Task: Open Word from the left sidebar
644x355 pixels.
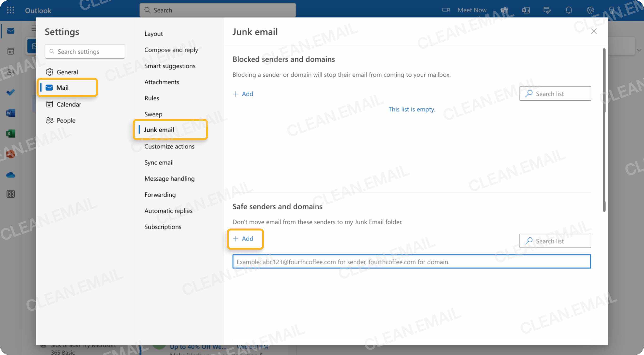Action: [10, 113]
